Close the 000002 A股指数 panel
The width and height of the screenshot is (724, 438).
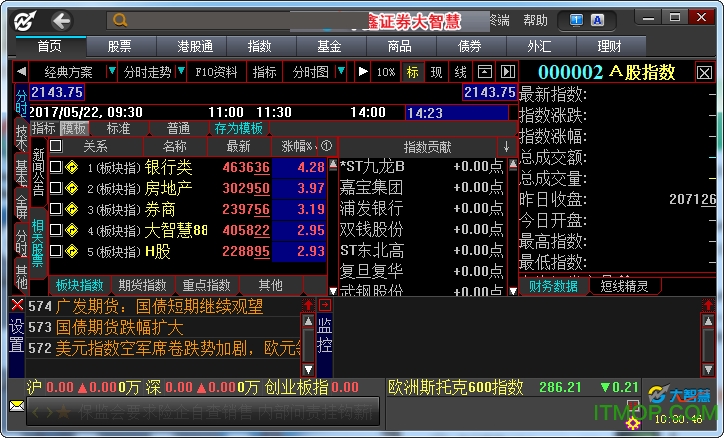point(704,73)
